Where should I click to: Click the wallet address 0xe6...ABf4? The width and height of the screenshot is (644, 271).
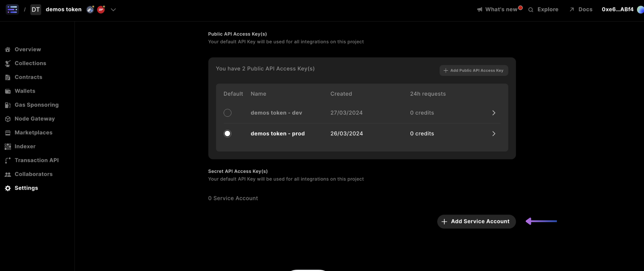pos(617,9)
